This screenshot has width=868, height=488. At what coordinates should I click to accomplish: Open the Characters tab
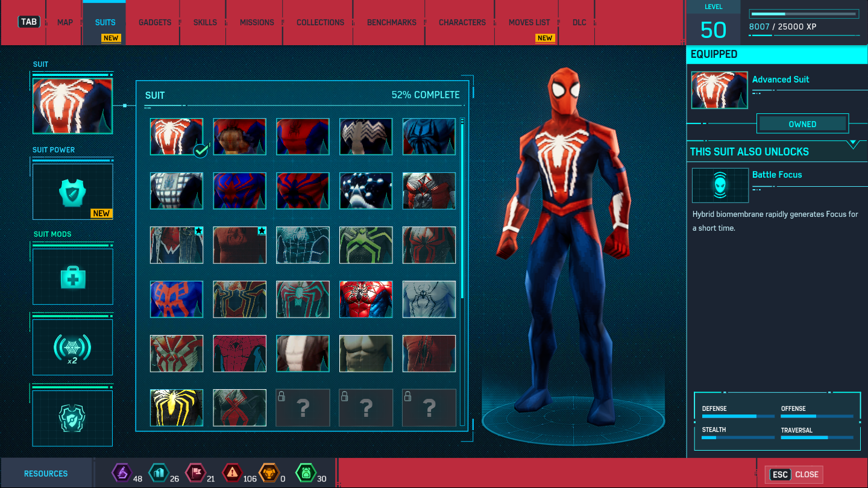462,22
